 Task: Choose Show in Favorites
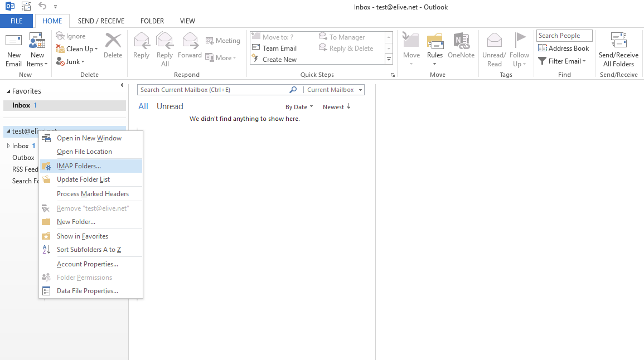(91, 236)
